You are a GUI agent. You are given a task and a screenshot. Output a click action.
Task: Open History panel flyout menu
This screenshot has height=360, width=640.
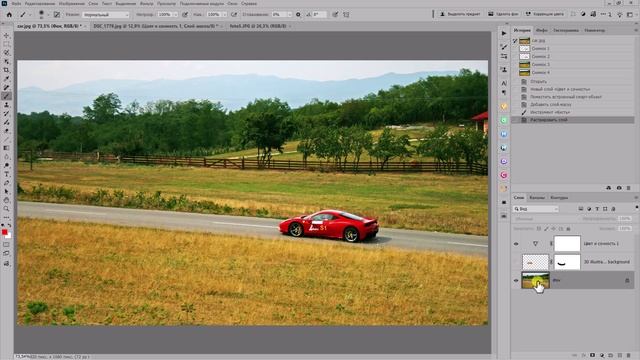pos(636,30)
